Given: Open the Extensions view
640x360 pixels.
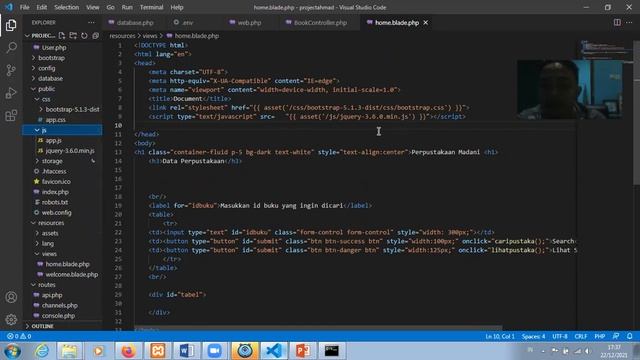Looking at the screenshot, I should pyautogui.click(x=11, y=116).
